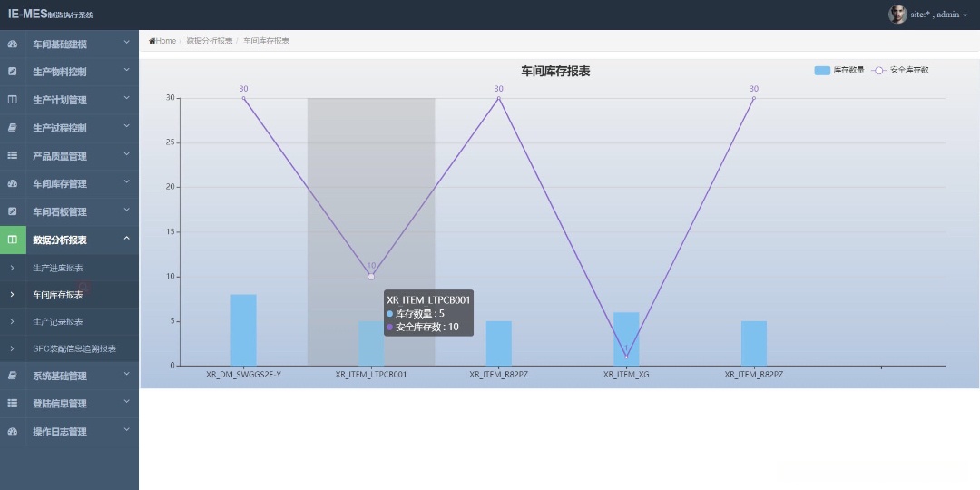Screen dimensions: 980x490
Task: Expand the 生产过程控制 chevron
Action: point(126,126)
